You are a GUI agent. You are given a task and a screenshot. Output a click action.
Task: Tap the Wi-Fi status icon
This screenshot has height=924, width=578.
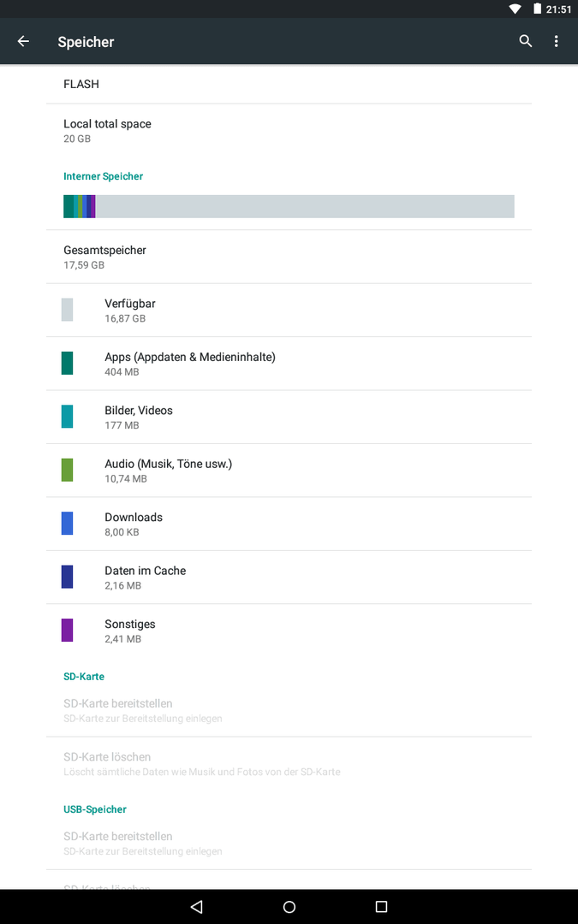coord(515,9)
